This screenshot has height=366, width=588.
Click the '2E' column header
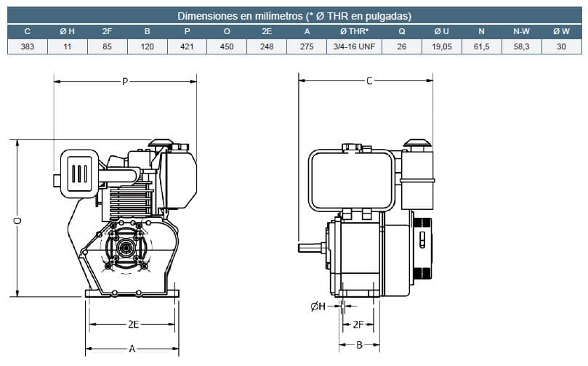click(x=267, y=31)
